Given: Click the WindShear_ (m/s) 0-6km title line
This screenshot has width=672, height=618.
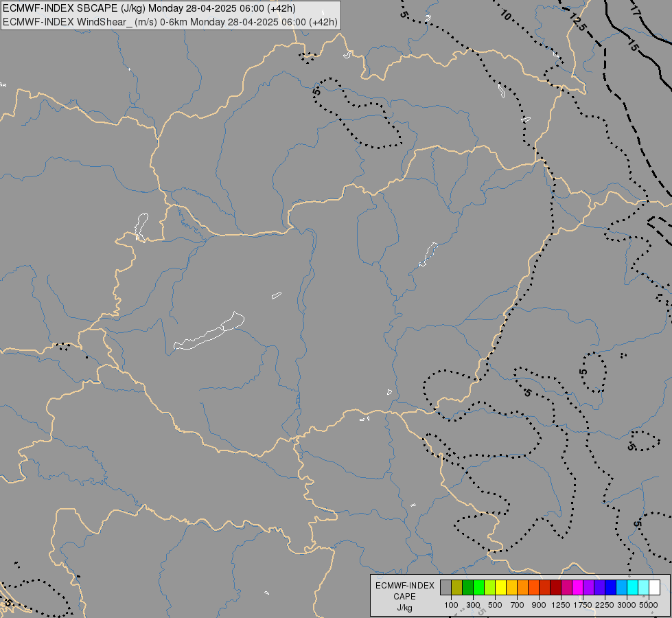Looking at the screenshot, I should point(170,22).
